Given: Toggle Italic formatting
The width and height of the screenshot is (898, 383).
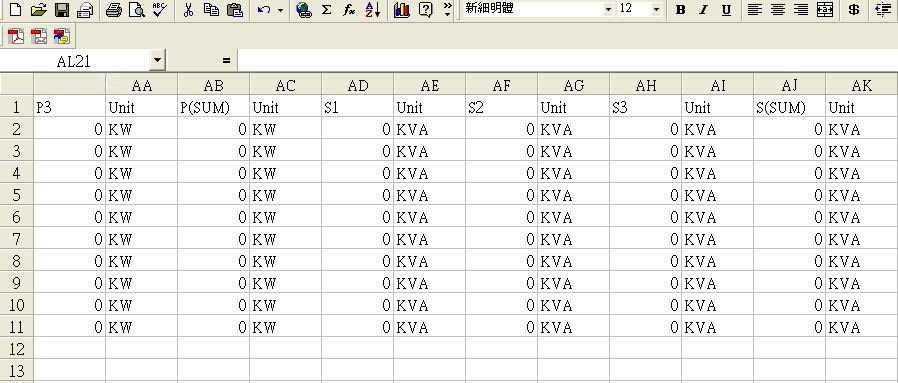Looking at the screenshot, I should 703,10.
